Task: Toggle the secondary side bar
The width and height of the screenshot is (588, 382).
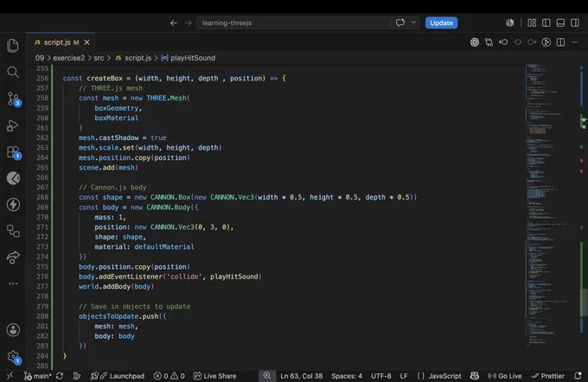Action: pyautogui.click(x=575, y=22)
